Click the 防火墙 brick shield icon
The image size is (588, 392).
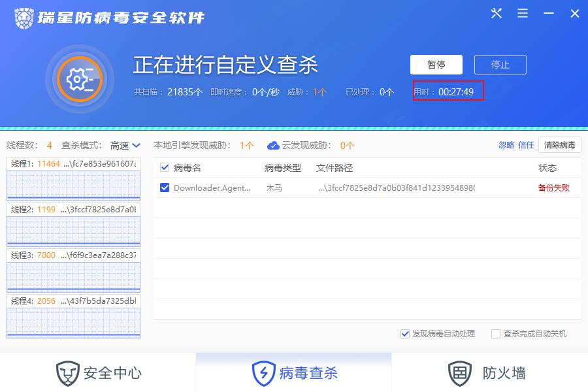(460, 373)
